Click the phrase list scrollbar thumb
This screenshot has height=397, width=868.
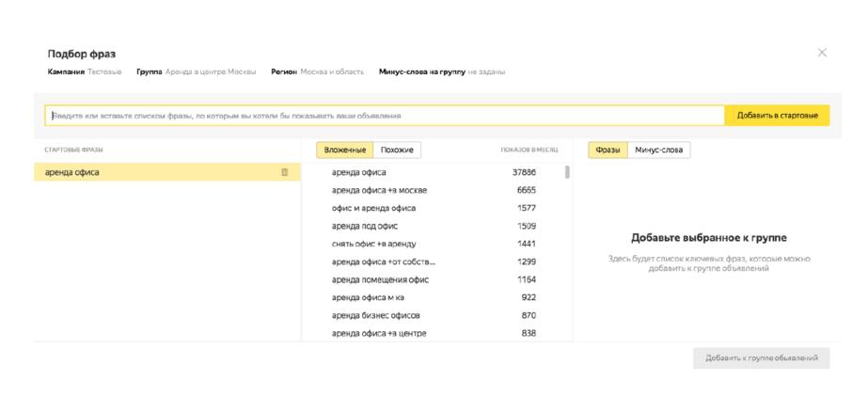pos(567,172)
